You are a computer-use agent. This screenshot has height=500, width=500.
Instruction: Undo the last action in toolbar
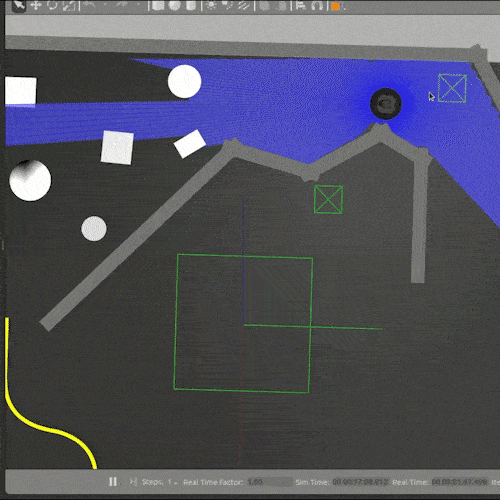pos(90,4)
